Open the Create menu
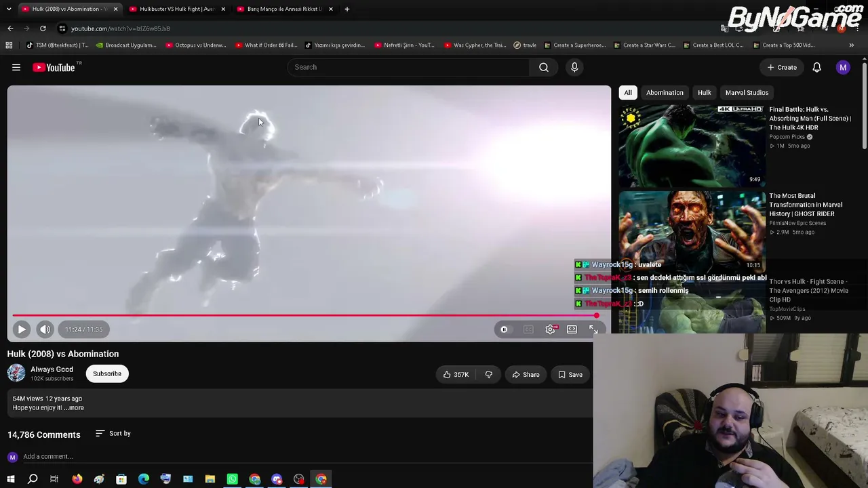This screenshot has width=868, height=488. [x=782, y=67]
